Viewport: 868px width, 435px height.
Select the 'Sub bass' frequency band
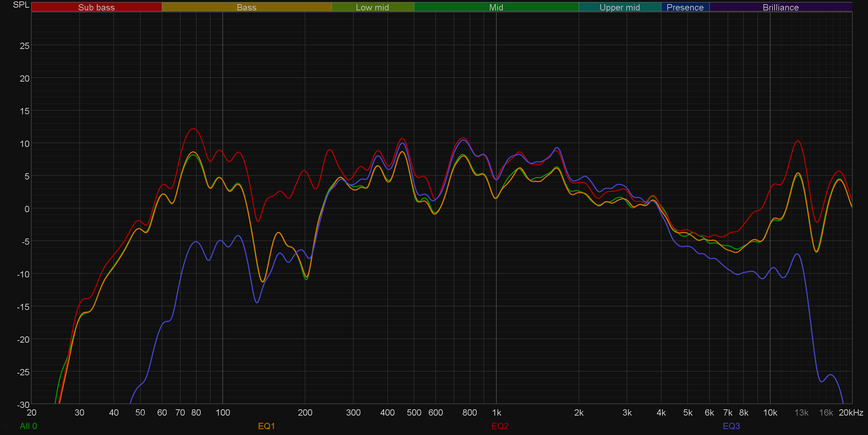(96, 7)
